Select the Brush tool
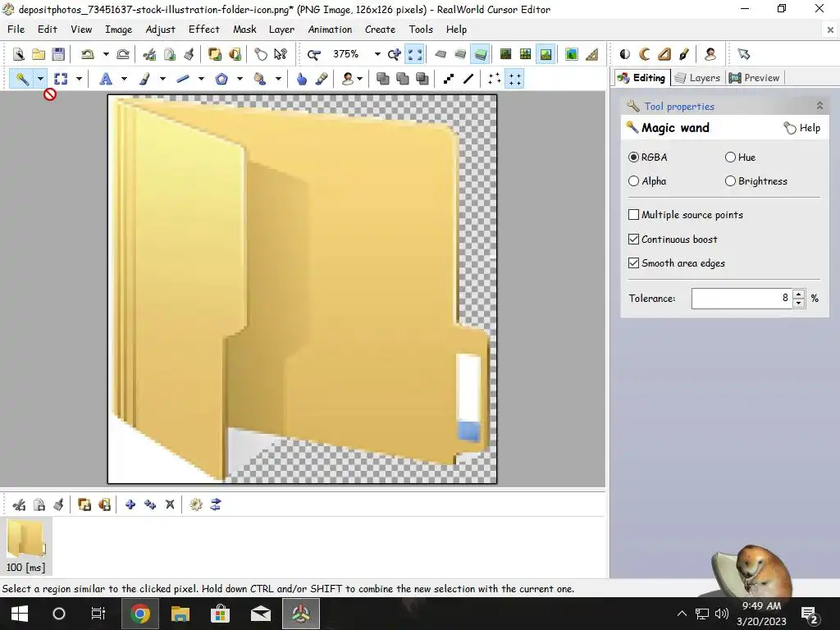840x630 pixels. 144,80
